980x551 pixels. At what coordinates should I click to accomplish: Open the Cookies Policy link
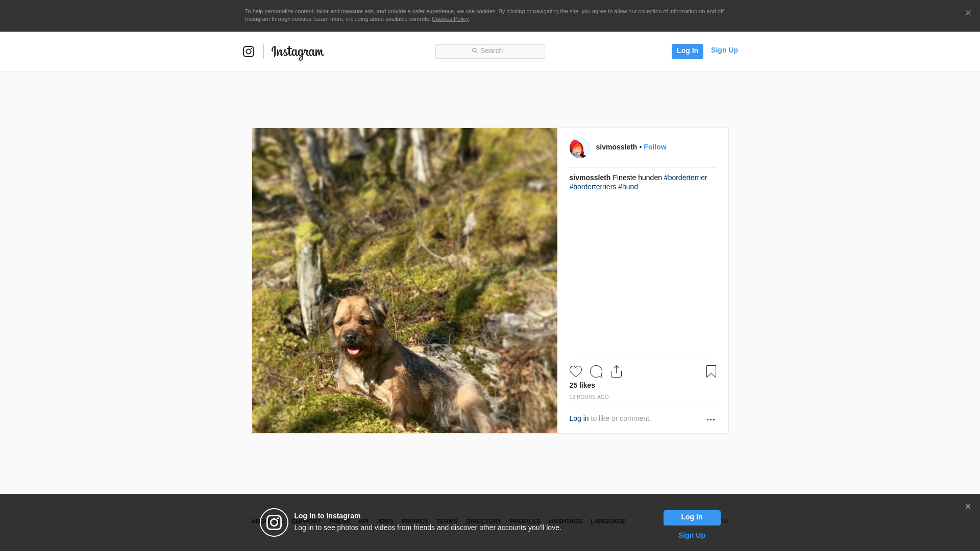pyautogui.click(x=450, y=19)
